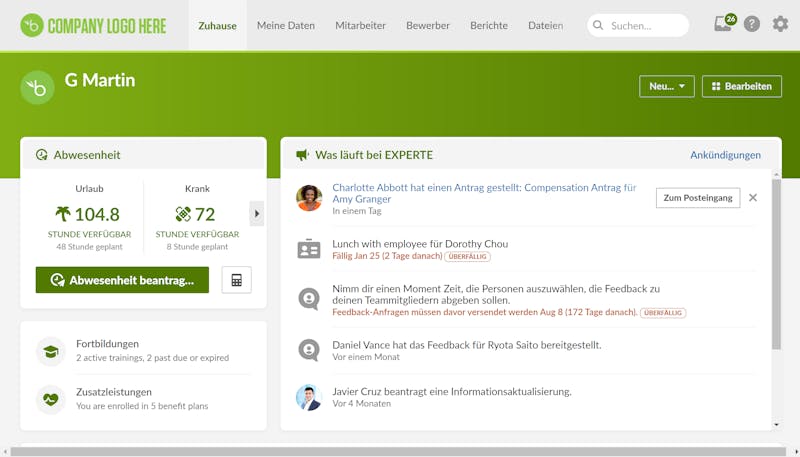Click feedback icon beside Daniel Vance entry
Viewport: 800px width, 457px height.
click(x=309, y=350)
